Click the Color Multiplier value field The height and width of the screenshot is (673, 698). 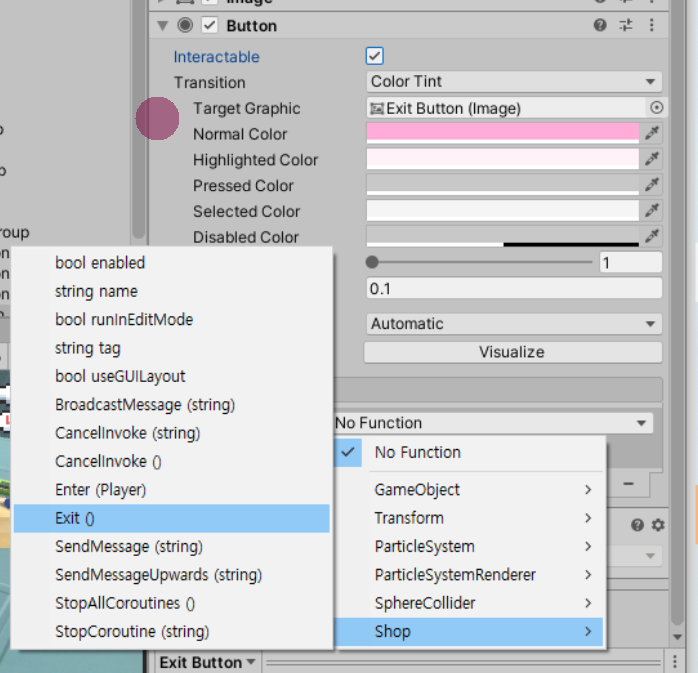(x=630, y=263)
